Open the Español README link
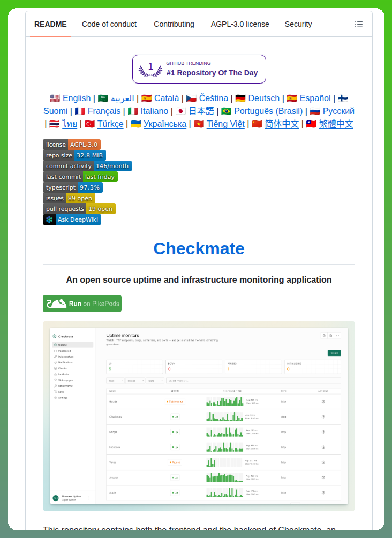Viewport: 392px width, 538px height. [315, 98]
